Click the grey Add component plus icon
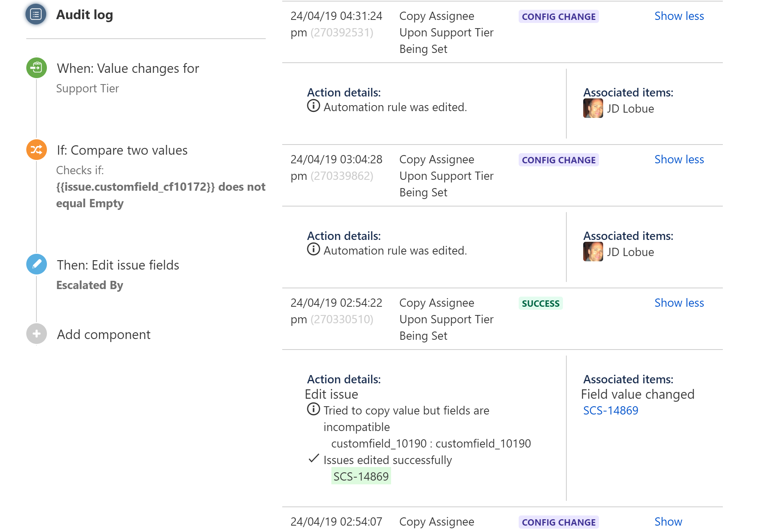Viewport: 760px width, 532px height. pos(36,334)
